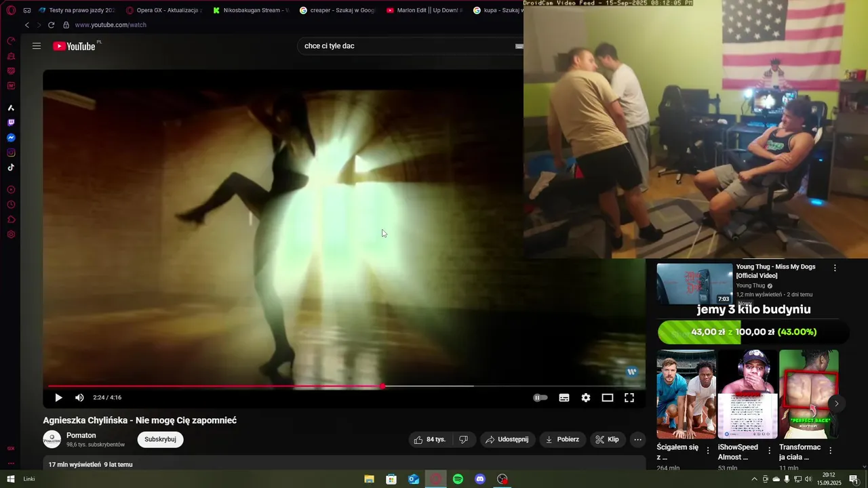
Task: Mute the video with the speaker icon
Action: [x=79, y=398]
